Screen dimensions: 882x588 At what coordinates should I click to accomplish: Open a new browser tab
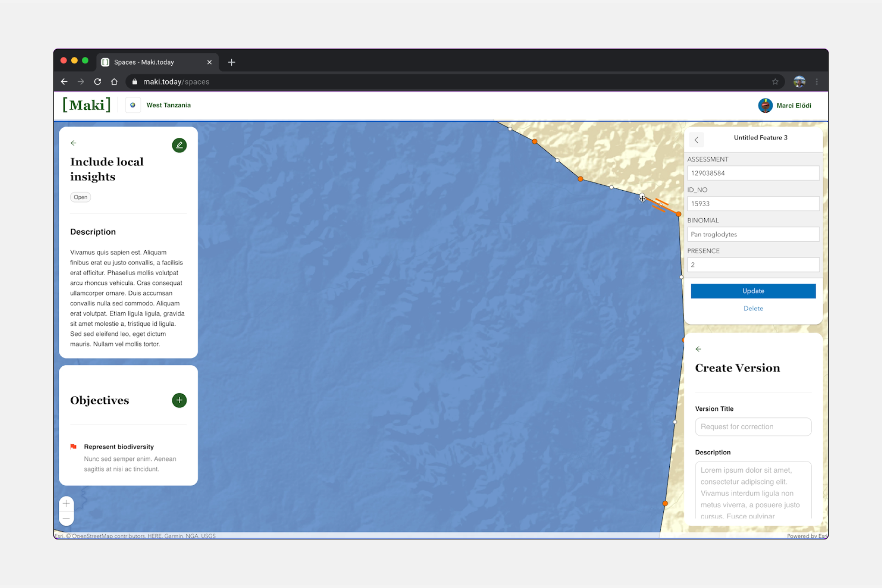tap(232, 62)
